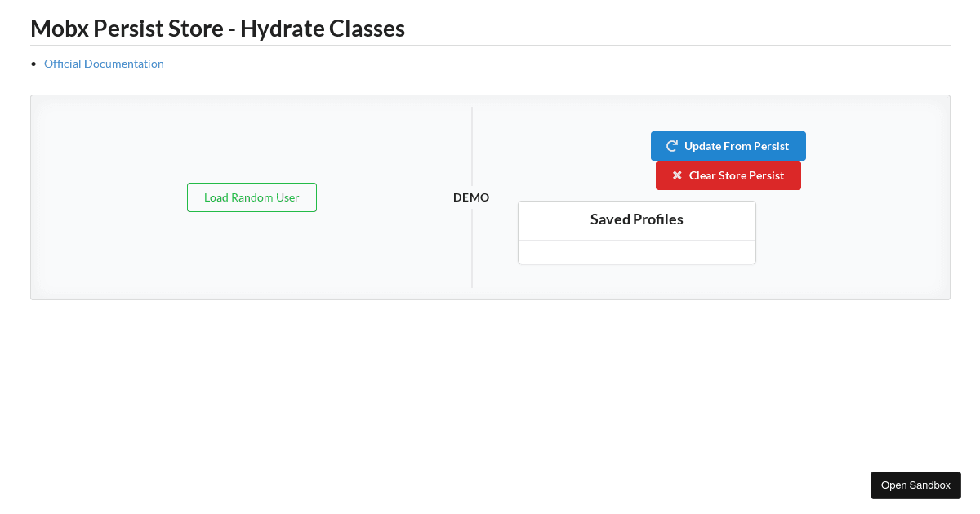Click the empty row under Saved Profiles
The image size is (980, 514).
tap(636, 252)
